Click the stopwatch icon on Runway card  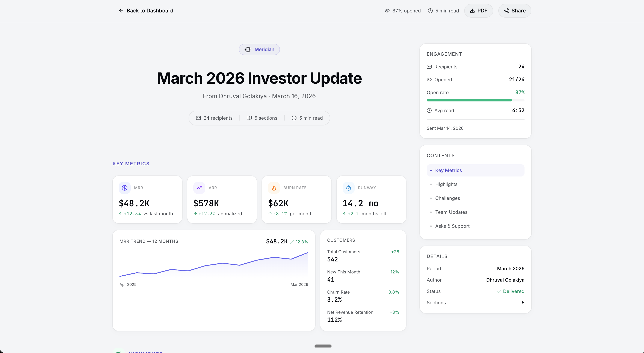pyautogui.click(x=349, y=188)
